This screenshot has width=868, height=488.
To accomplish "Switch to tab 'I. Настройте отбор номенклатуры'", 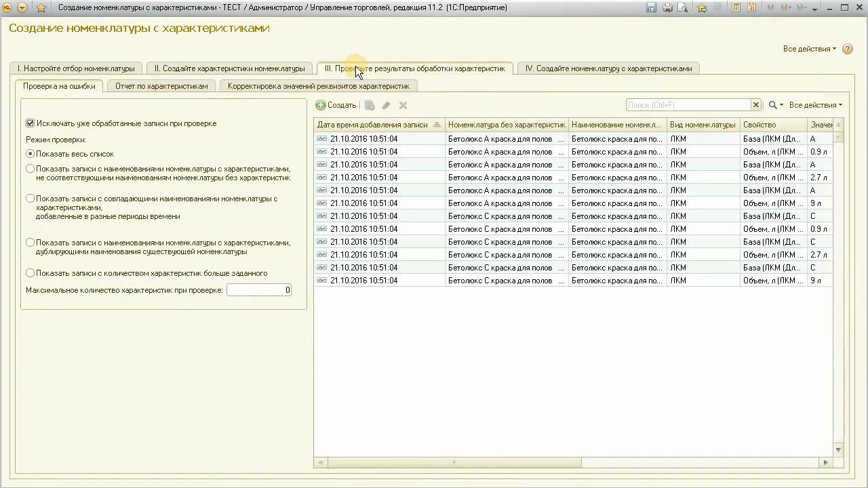I will click(x=76, y=68).
